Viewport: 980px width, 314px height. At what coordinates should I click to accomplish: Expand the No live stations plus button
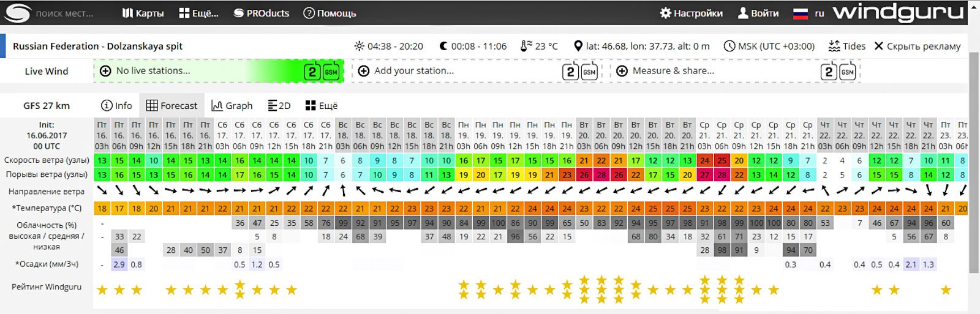point(105,71)
